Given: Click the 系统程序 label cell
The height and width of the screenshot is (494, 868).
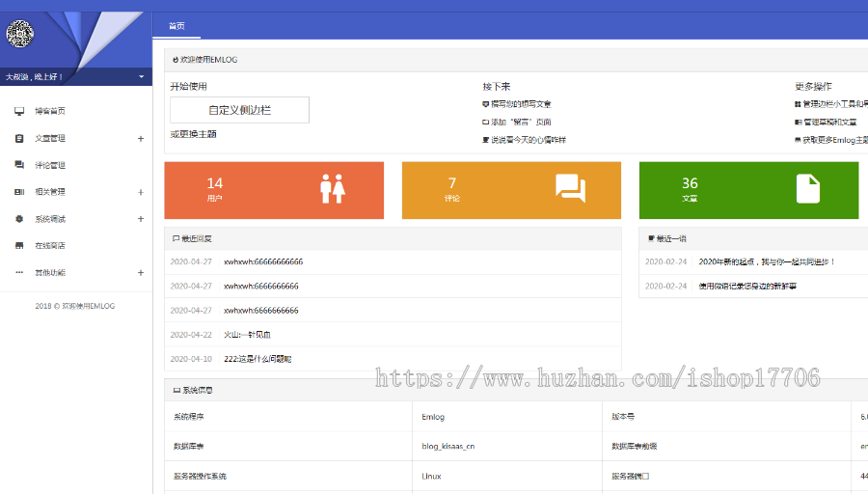Looking at the screenshot, I should coord(189,417).
